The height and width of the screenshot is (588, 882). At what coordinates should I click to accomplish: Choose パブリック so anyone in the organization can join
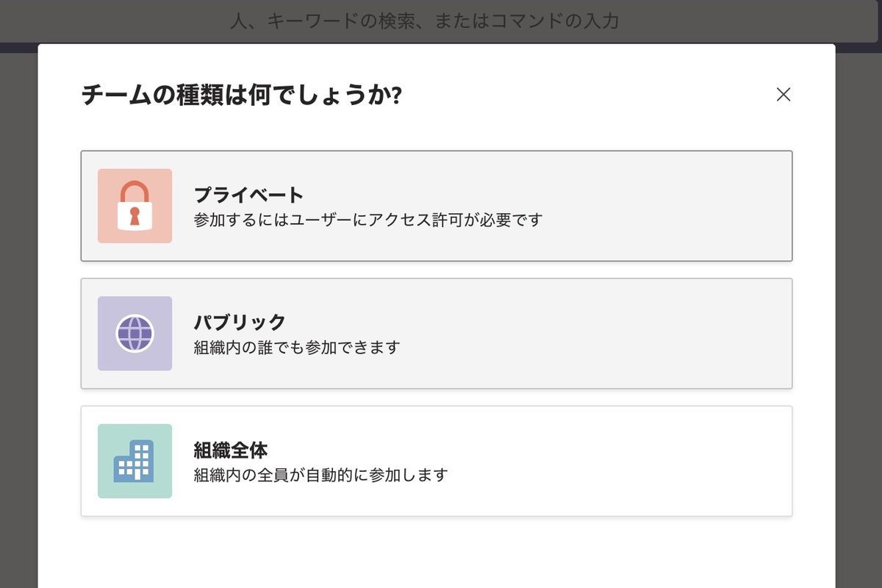pyautogui.click(x=437, y=333)
